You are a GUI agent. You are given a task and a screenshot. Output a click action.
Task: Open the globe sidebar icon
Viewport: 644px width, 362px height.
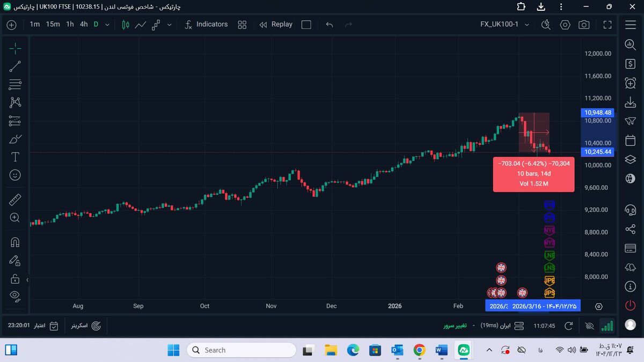pos(631,179)
